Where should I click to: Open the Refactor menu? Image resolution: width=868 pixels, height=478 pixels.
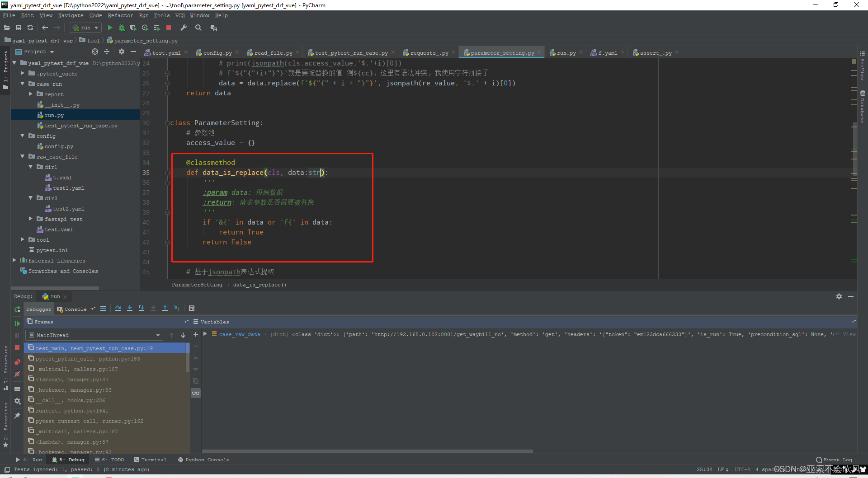pyautogui.click(x=120, y=15)
